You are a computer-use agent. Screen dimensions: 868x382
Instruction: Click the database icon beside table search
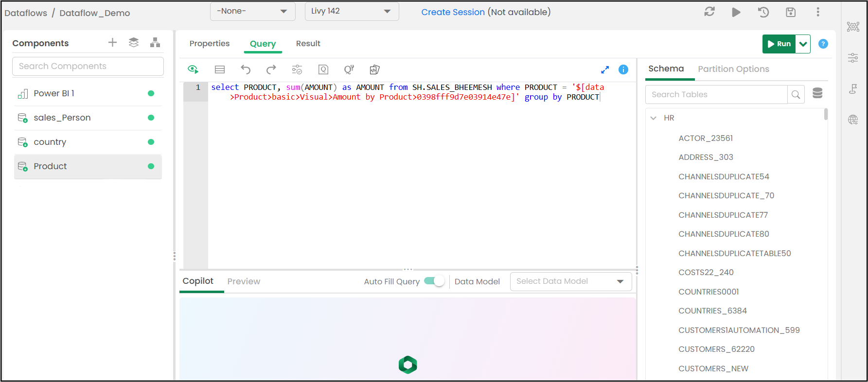pyautogui.click(x=817, y=93)
